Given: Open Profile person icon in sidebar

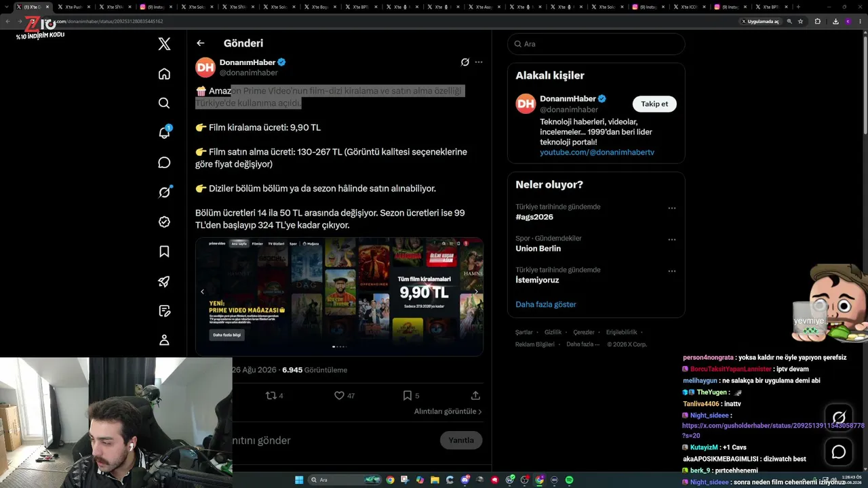Looking at the screenshot, I should pyautogui.click(x=164, y=340).
